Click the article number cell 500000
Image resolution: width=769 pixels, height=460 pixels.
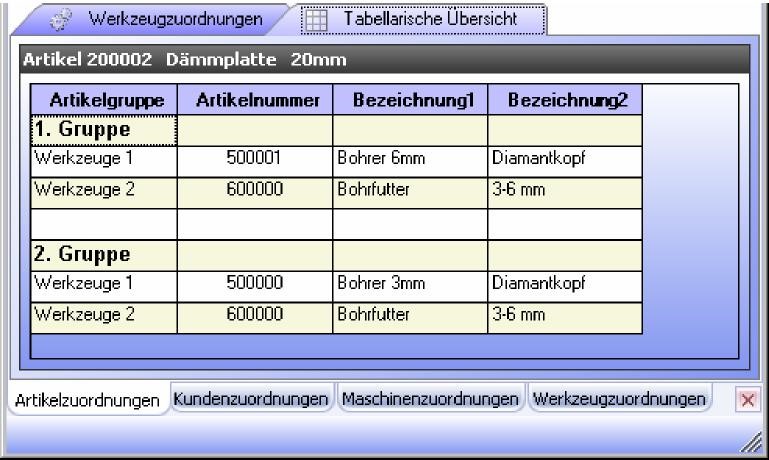[255, 286]
